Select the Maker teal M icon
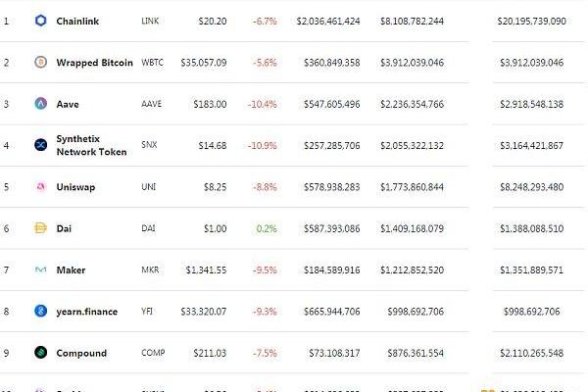This screenshot has width=588, height=392. coord(40,269)
